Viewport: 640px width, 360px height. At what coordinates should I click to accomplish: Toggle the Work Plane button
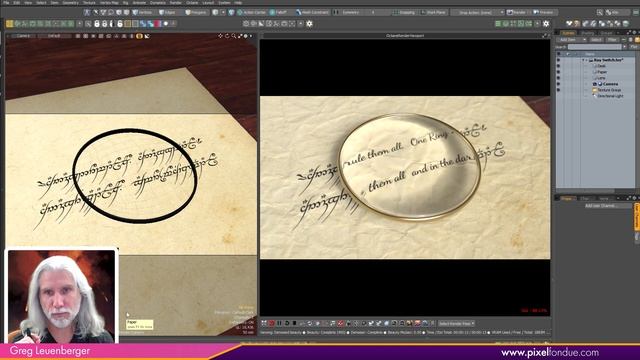[433, 12]
